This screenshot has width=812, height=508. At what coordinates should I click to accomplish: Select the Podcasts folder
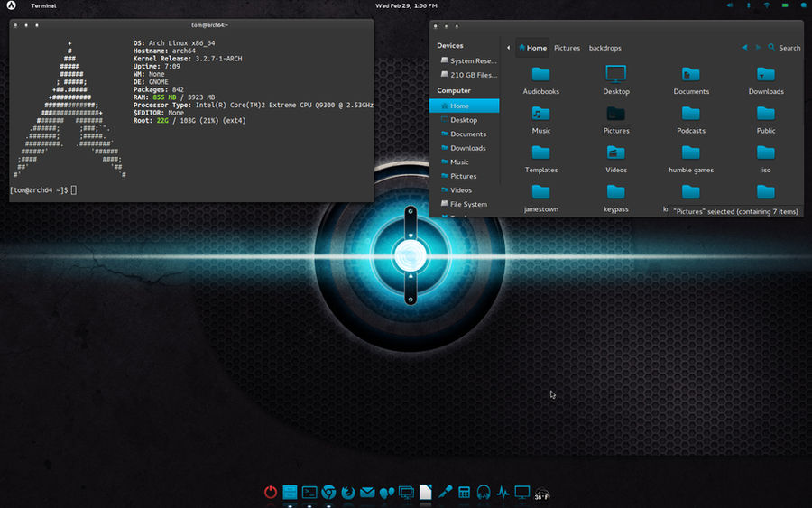pyautogui.click(x=691, y=119)
